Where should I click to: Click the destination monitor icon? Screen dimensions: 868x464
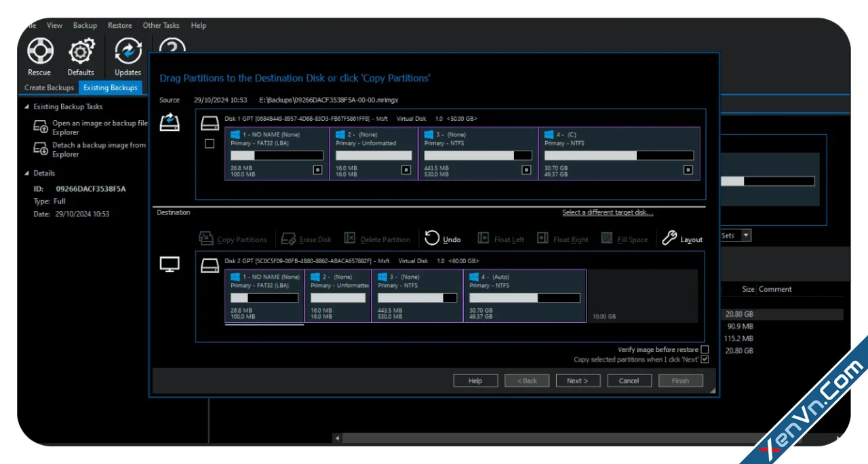[170, 265]
